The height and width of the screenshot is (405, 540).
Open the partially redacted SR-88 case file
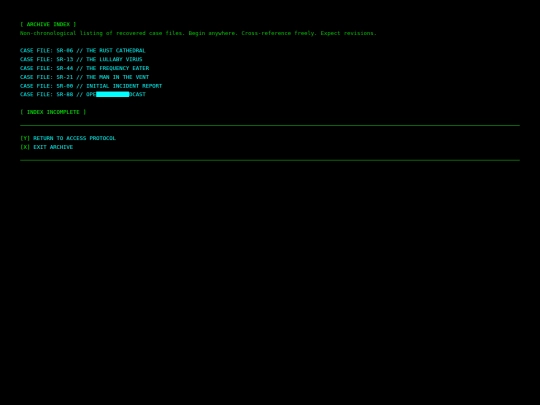coord(83,94)
